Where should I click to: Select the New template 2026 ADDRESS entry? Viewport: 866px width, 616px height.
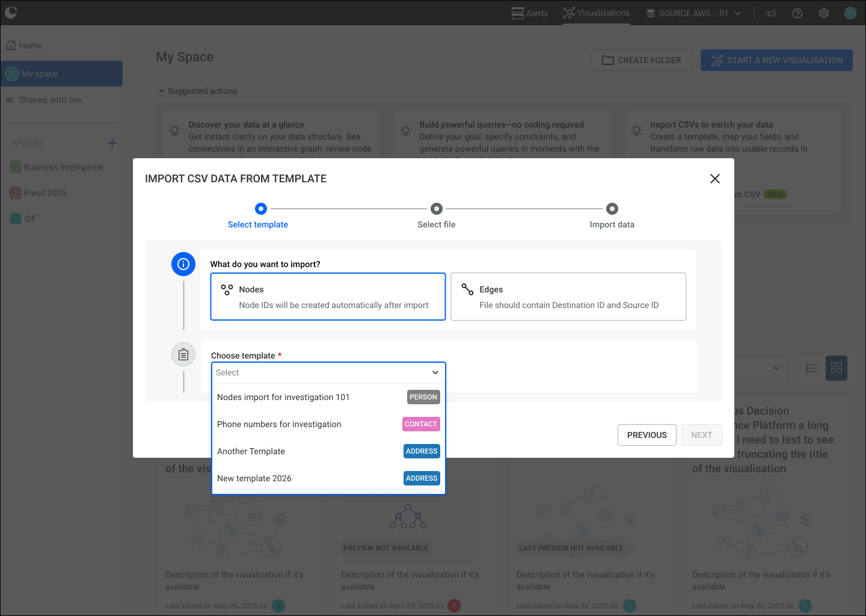328,478
